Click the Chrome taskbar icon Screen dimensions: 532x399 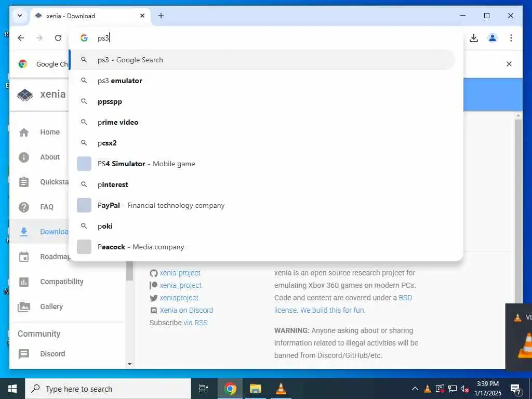[x=230, y=389]
